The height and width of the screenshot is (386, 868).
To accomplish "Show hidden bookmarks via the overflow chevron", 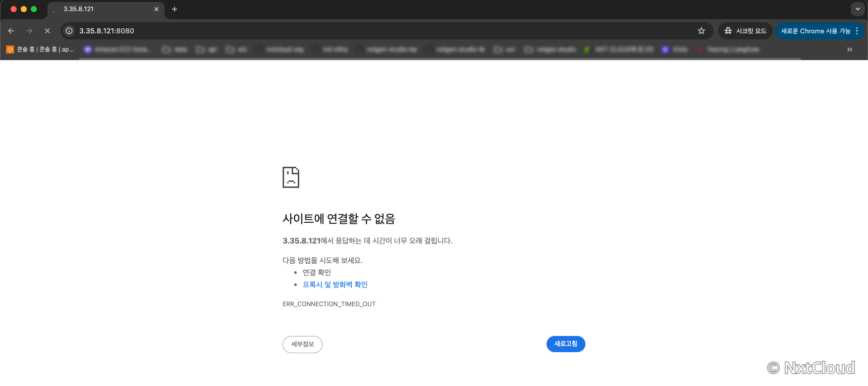I will click(850, 50).
